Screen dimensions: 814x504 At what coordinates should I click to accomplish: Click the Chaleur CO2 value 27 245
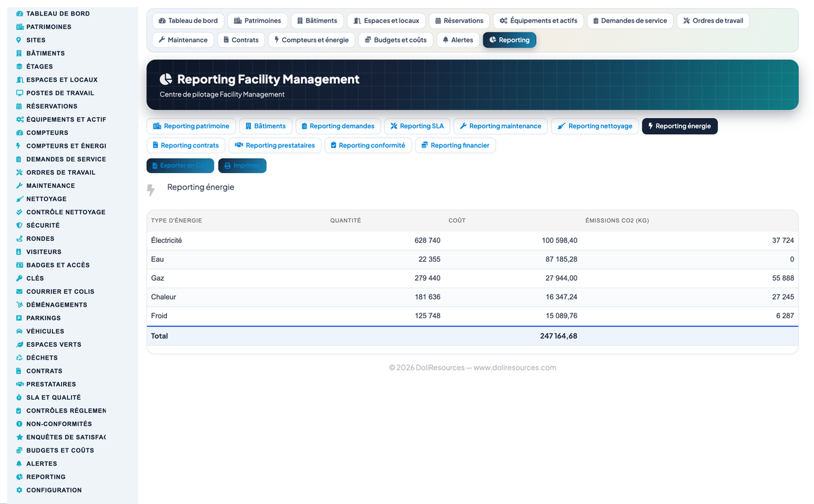(783, 297)
